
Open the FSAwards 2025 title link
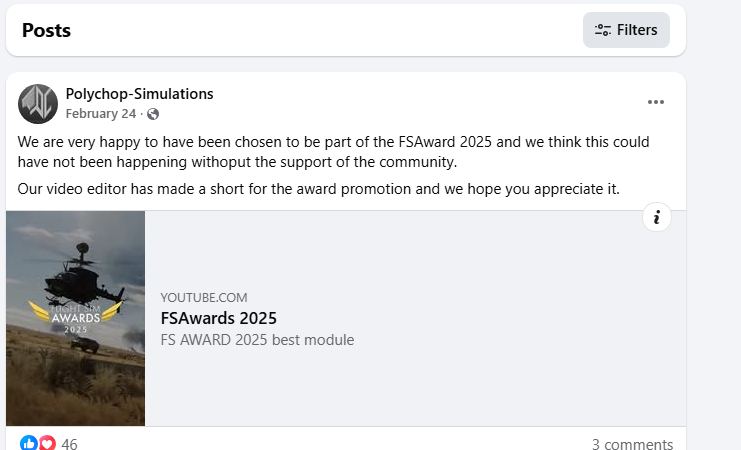coord(218,318)
